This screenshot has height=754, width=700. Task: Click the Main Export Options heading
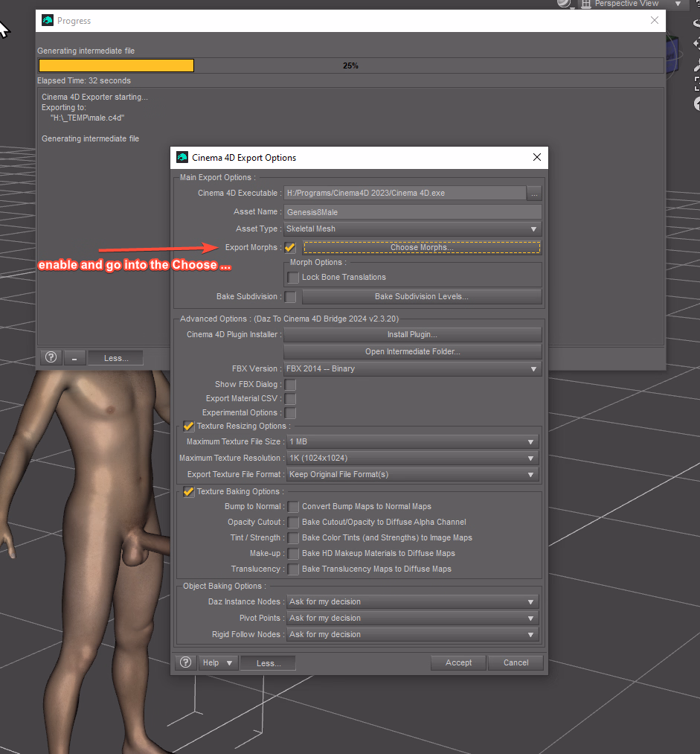[218, 177]
